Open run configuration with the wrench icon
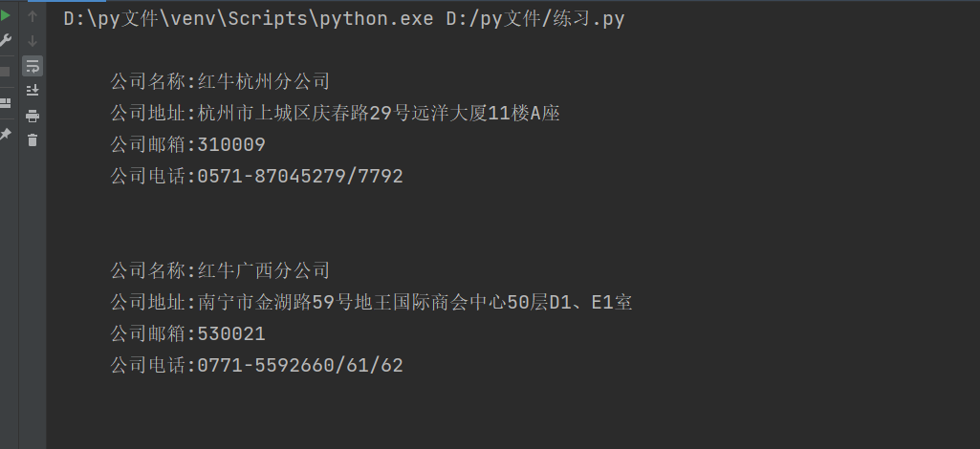This screenshot has height=449, width=980. 5,41
